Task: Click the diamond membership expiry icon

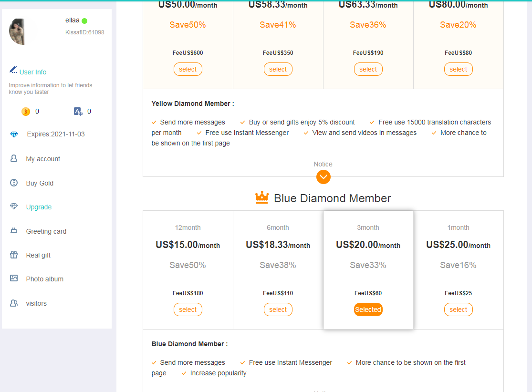Action: click(14, 134)
